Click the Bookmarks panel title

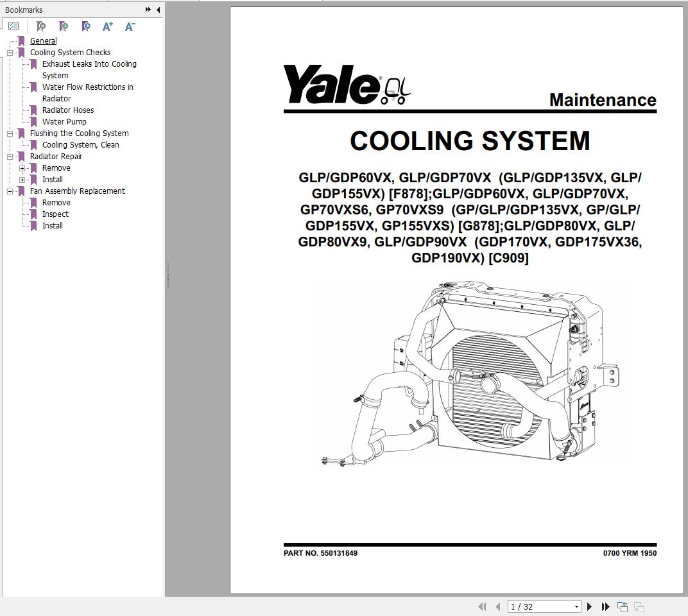[24, 10]
